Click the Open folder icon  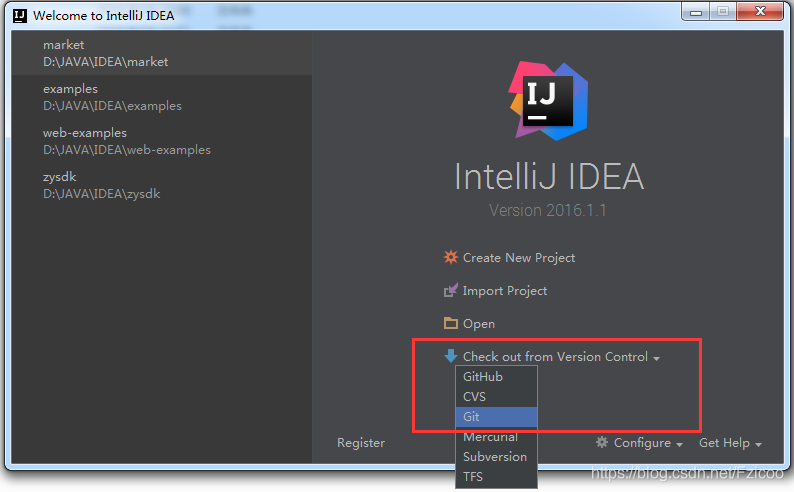(450, 323)
